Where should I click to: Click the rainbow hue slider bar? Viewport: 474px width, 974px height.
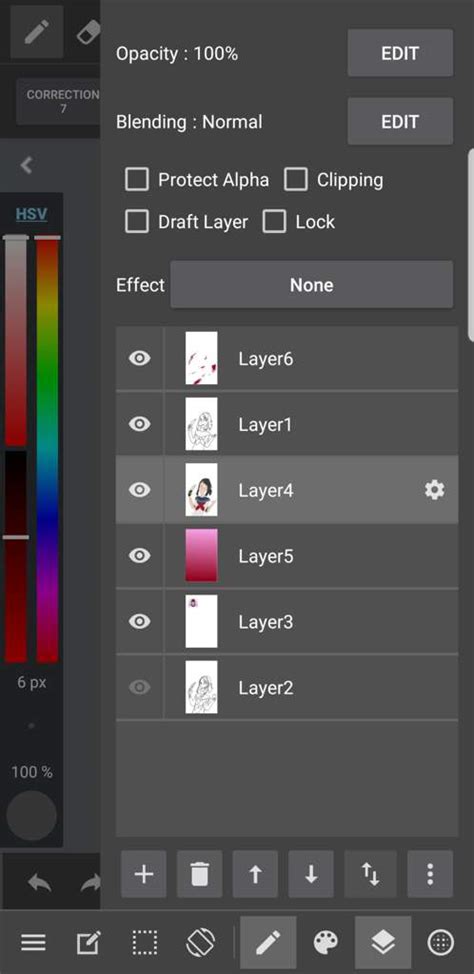tap(47, 448)
